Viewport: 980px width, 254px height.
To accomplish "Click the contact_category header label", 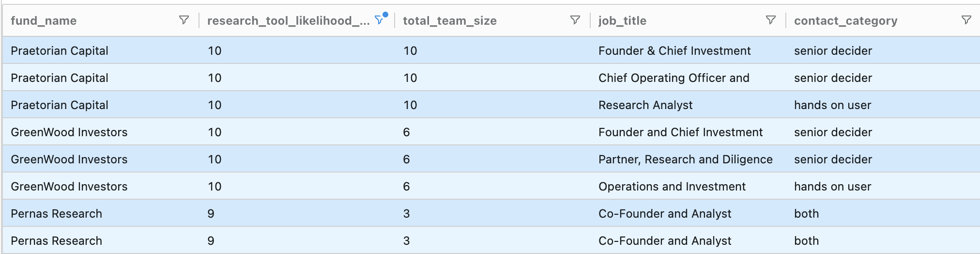I will [x=845, y=20].
